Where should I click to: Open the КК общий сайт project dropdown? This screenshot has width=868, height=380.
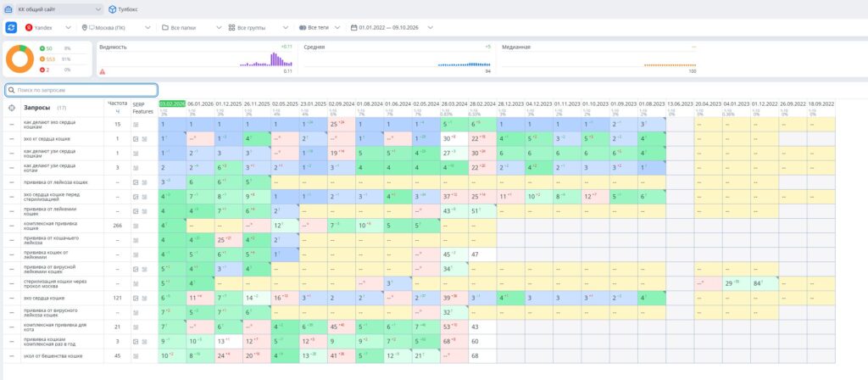pos(58,9)
